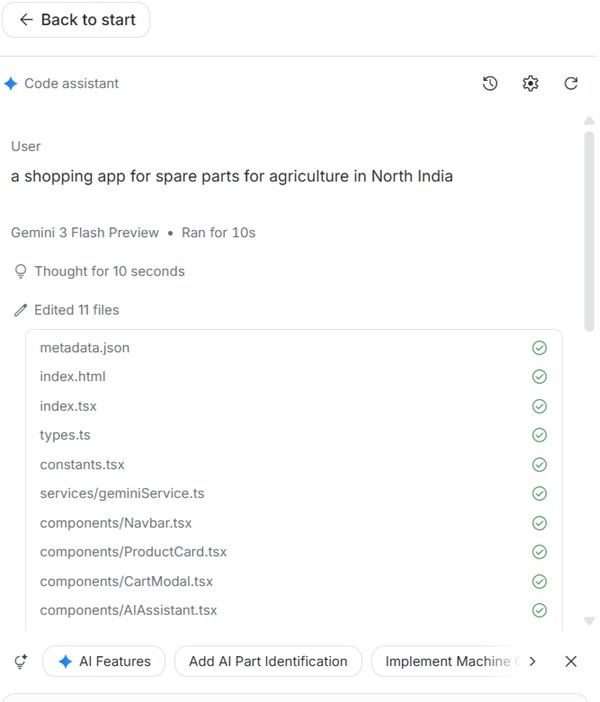Open components/Navbar.tsx file
600x702 pixels.
coord(116,523)
